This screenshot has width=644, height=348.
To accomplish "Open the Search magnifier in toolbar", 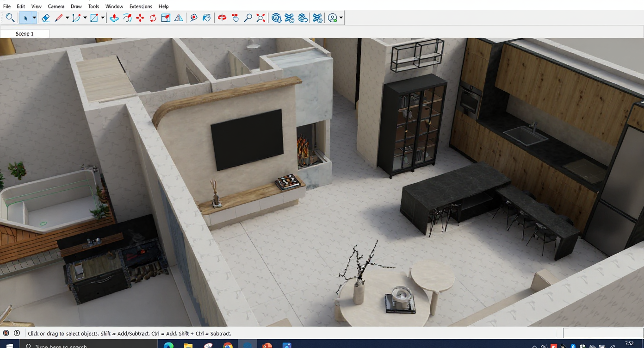I will (10, 18).
